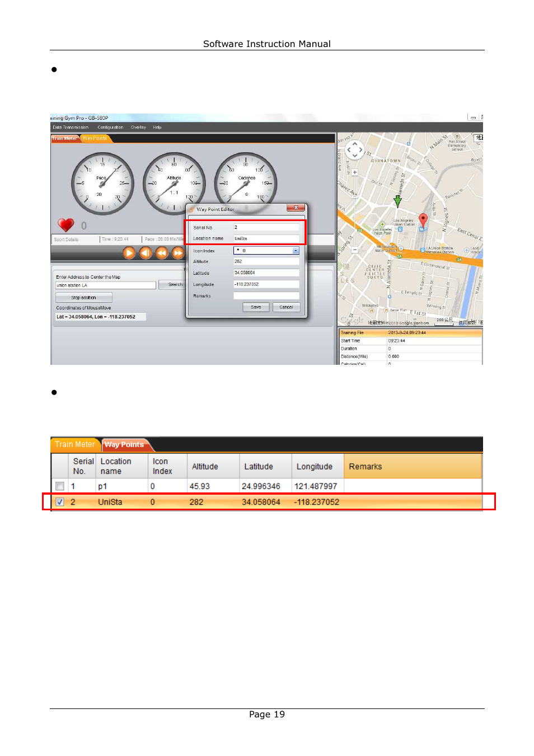Zoom in with the map plus button
Image resolution: width=534 pixels, height=756 pixels.
tap(355, 172)
